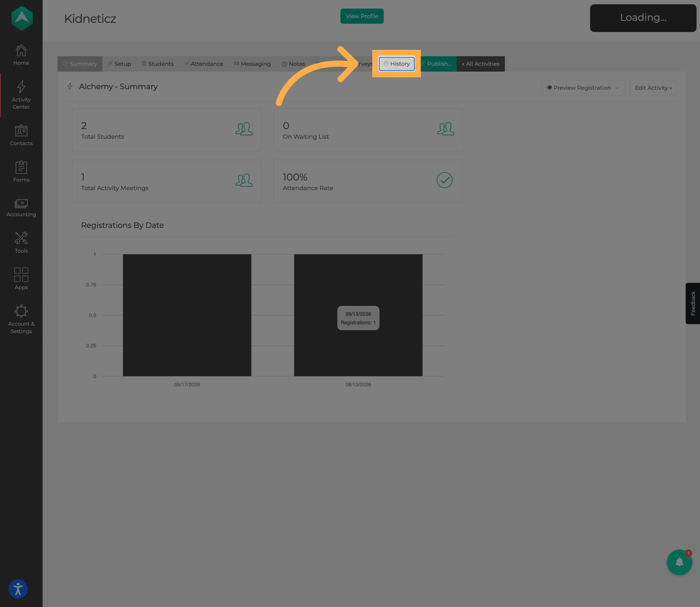Viewport: 700px width, 607px height.
Task: Open the accessibility widget icon
Action: click(x=18, y=589)
